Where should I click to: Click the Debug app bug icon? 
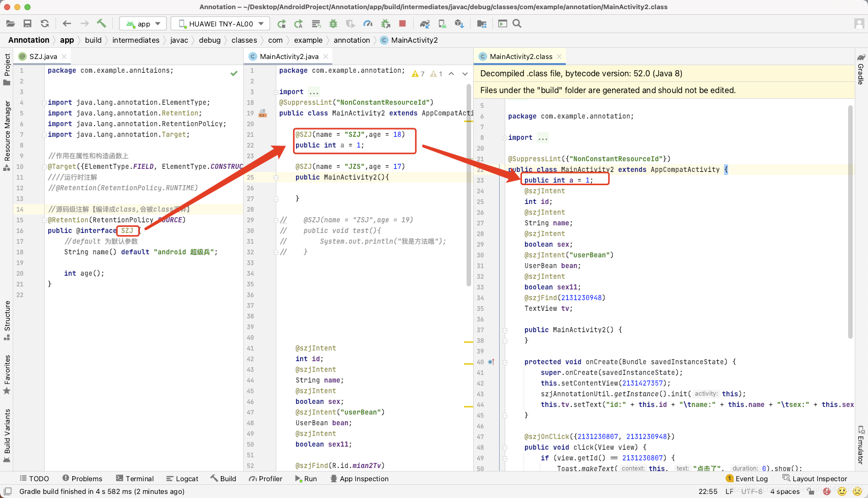click(x=333, y=23)
